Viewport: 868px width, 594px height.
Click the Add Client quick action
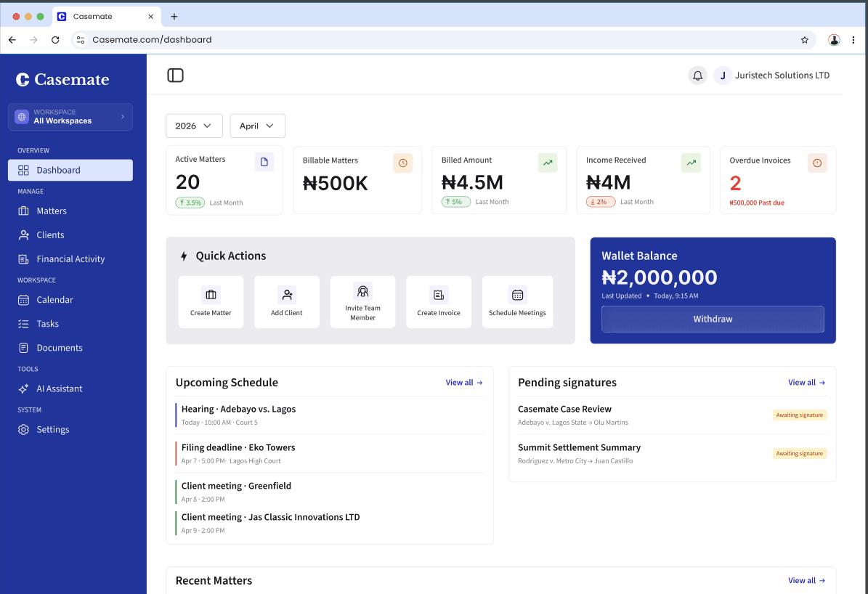coord(287,301)
